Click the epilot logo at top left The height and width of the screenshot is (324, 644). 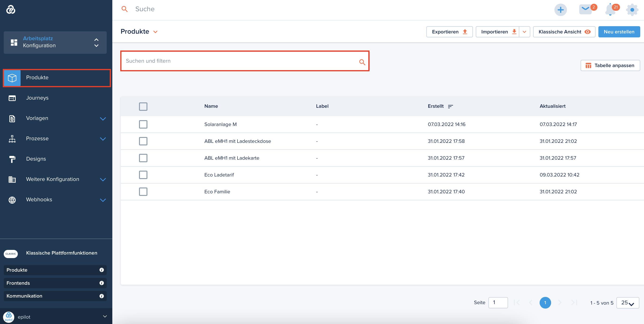click(11, 10)
